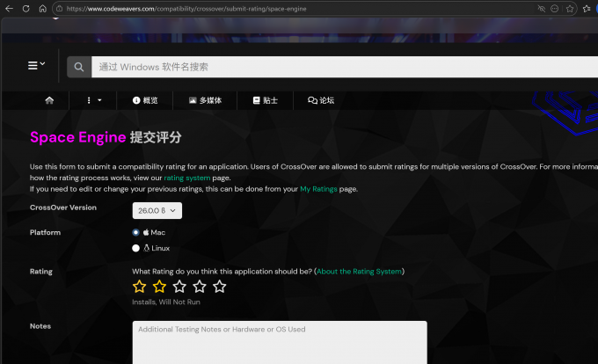Open the favorites list icon
The width and height of the screenshot is (598, 364).
point(587,9)
